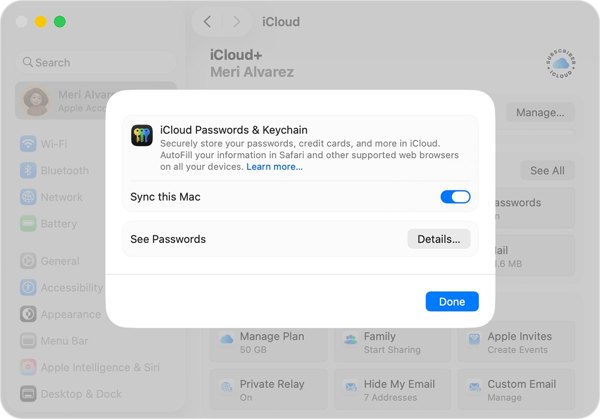Click the General gear icon
The width and height of the screenshot is (600, 419).
28,261
